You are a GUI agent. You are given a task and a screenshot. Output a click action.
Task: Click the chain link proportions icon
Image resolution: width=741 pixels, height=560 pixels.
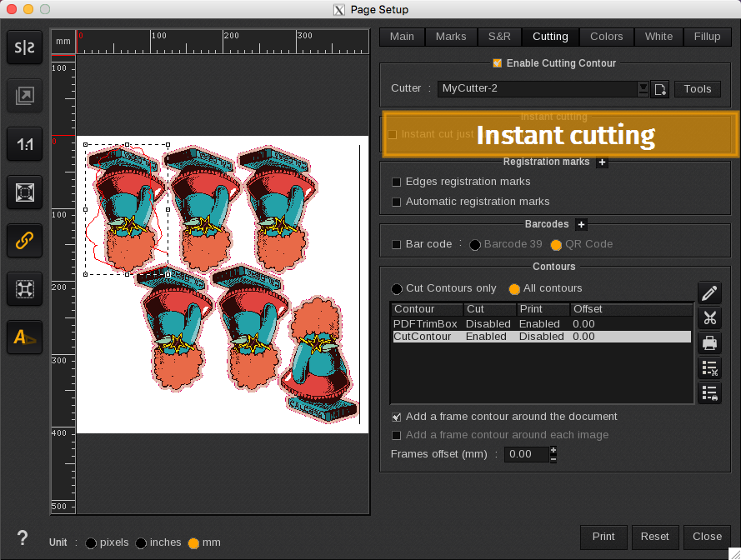25,241
